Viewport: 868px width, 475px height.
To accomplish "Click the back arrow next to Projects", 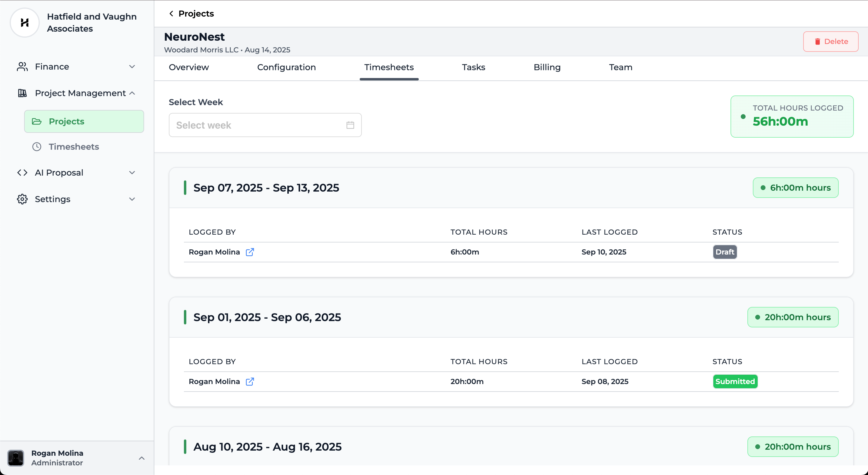I will click(171, 14).
